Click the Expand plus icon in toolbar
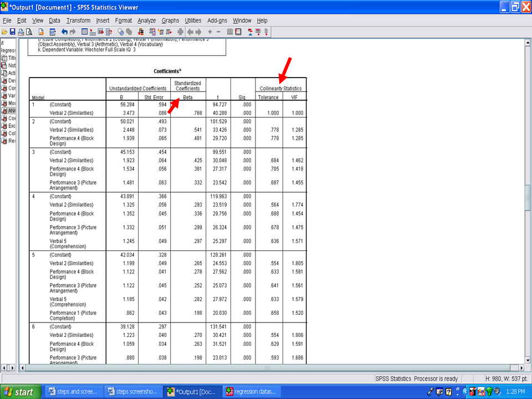 coord(210,32)
